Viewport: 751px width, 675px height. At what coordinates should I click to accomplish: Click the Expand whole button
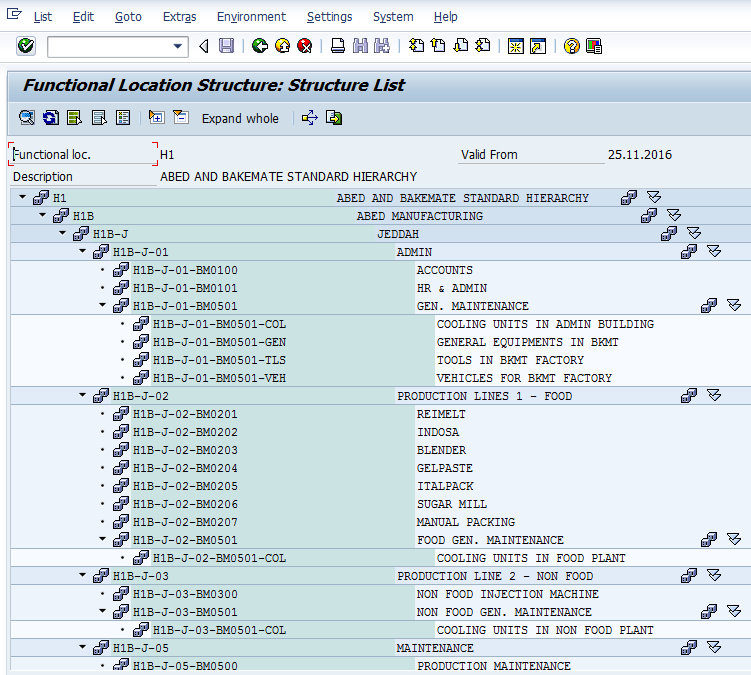pos(240,119)
